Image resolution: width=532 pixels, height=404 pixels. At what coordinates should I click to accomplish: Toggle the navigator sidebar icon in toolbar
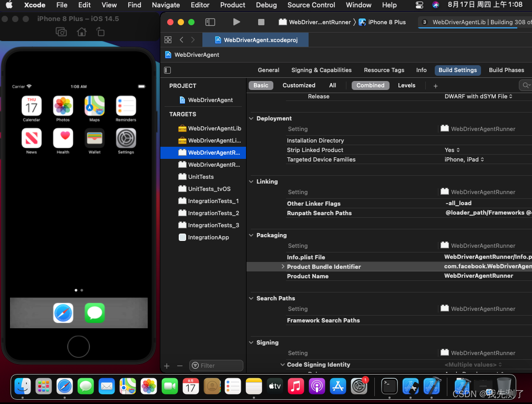210,22
